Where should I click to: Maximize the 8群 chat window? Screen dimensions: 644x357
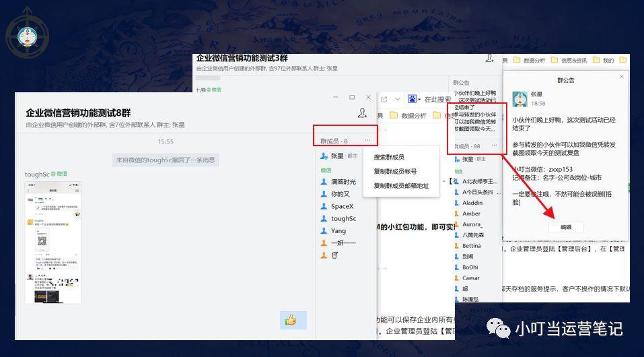352,97
